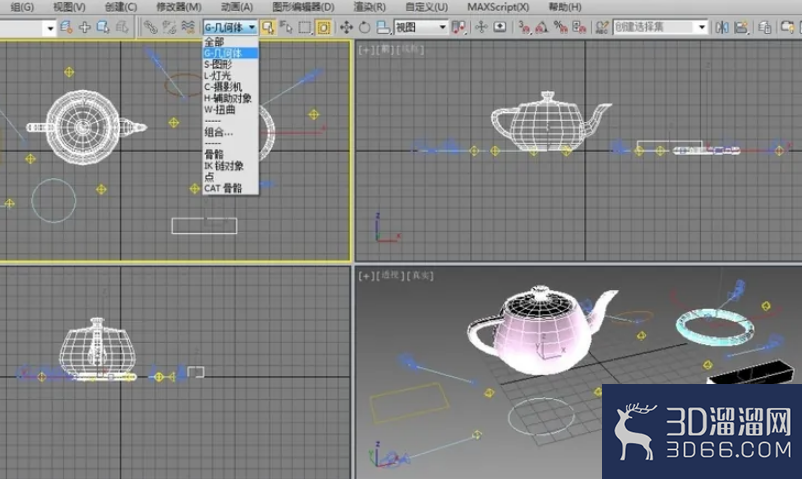Toggle the 3D Snaps button
The image size is (802, 479).
pos(524,27)
